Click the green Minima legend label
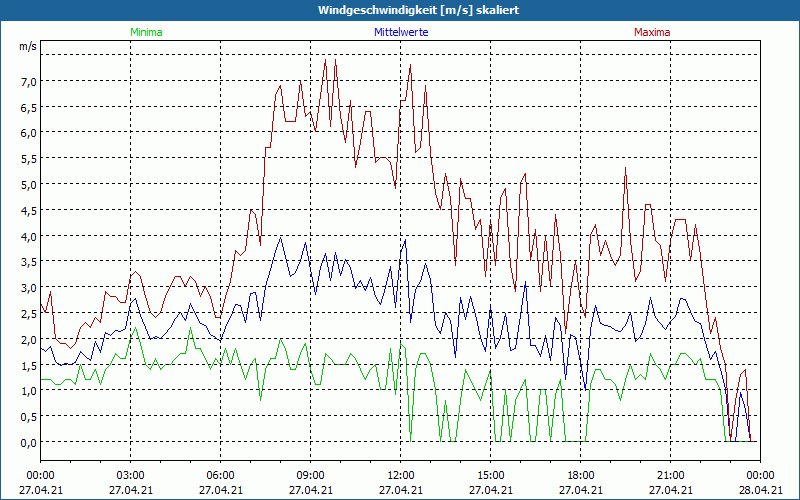This screenshot has height=500, width=800. point(146,32)
